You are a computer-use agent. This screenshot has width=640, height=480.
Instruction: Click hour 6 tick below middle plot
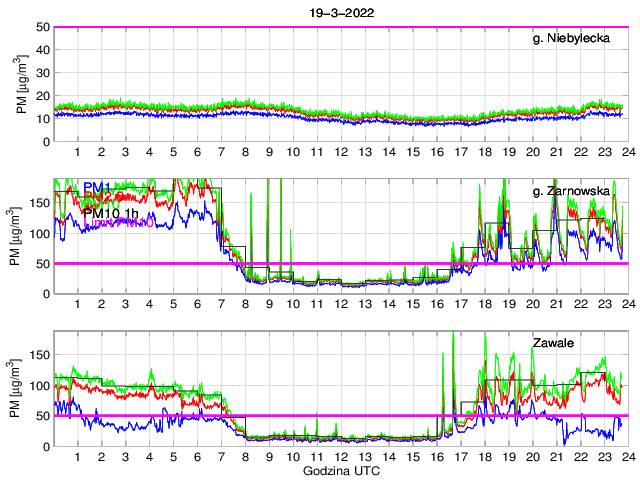pos(197,304)
